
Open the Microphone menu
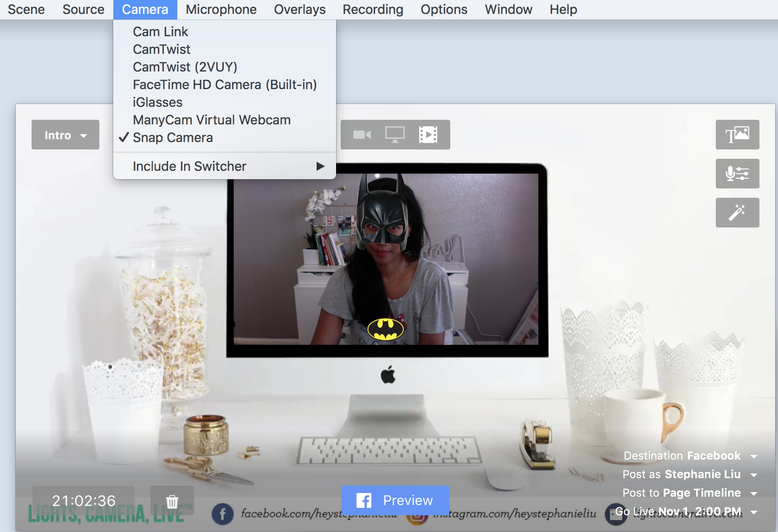[221, 10]
